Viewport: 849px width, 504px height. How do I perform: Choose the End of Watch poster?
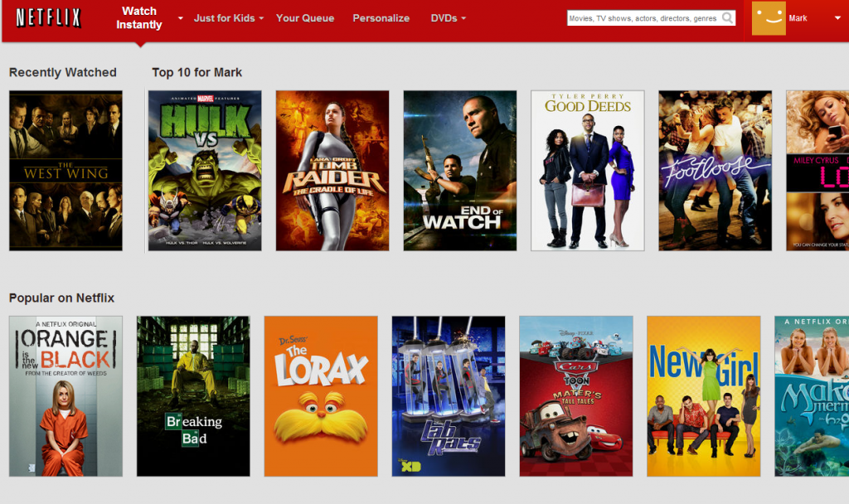point(459,171)
